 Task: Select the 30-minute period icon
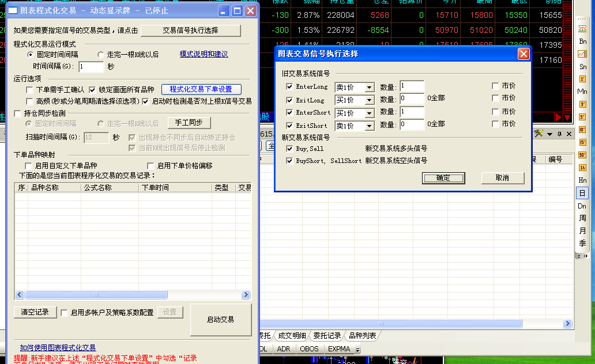(x=582, y=155)
